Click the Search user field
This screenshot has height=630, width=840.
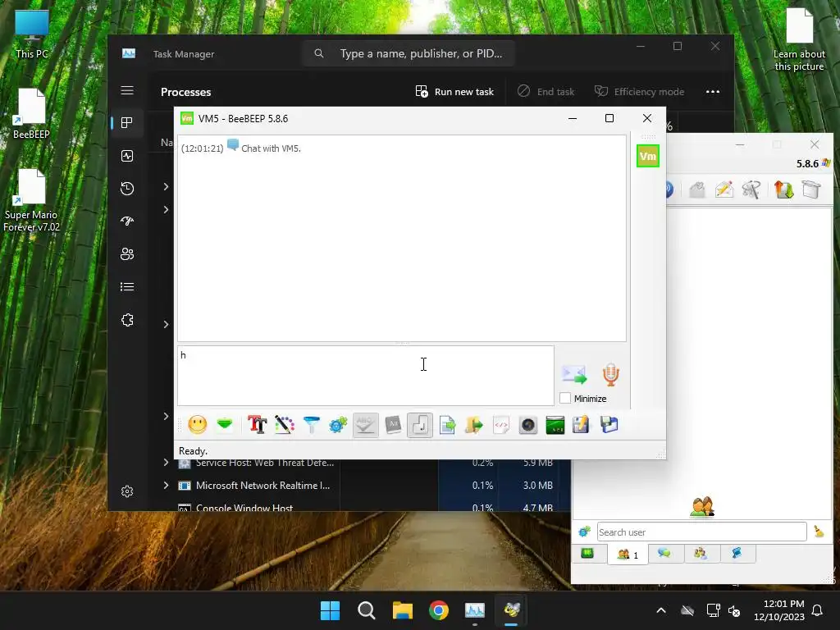tap(702, 532)
